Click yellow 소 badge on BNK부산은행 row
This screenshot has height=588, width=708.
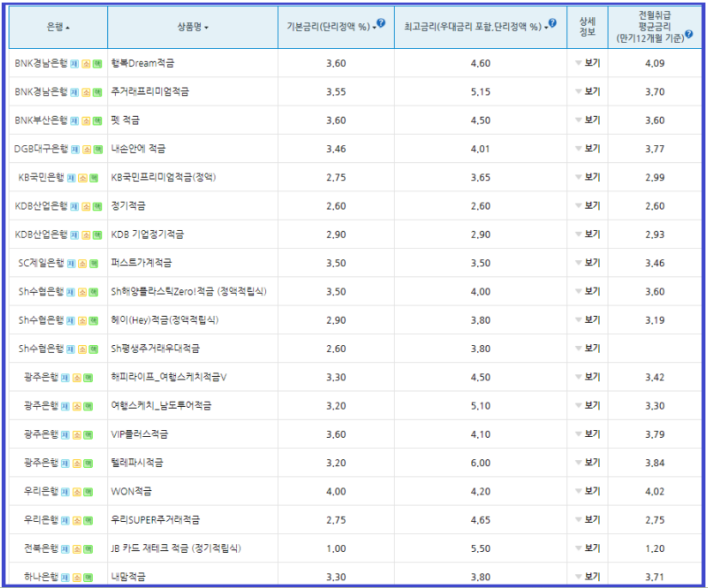(x=86, y=121)
